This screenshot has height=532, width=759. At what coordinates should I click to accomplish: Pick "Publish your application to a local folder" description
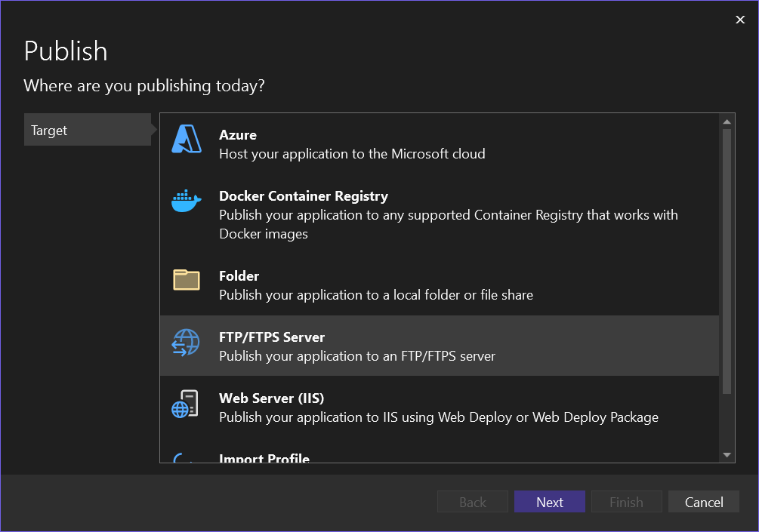click(x=376, y=295)
